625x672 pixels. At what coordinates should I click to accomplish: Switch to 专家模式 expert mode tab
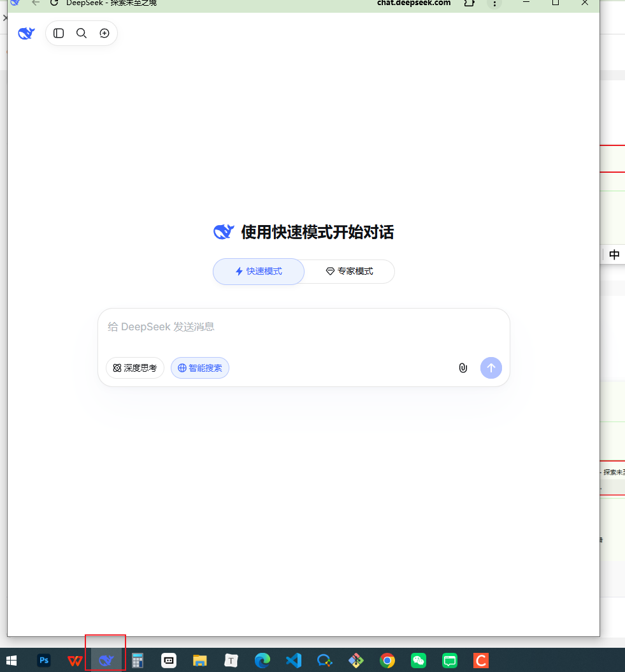[x=350, y=271]
